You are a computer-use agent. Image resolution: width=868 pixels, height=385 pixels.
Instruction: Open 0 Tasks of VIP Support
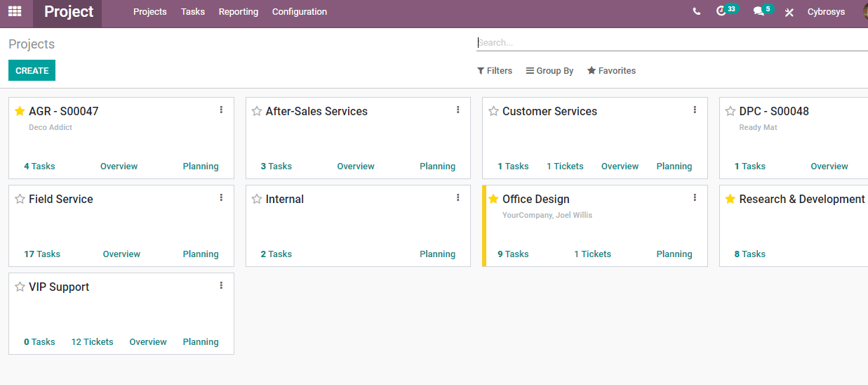tap(39, 342)
